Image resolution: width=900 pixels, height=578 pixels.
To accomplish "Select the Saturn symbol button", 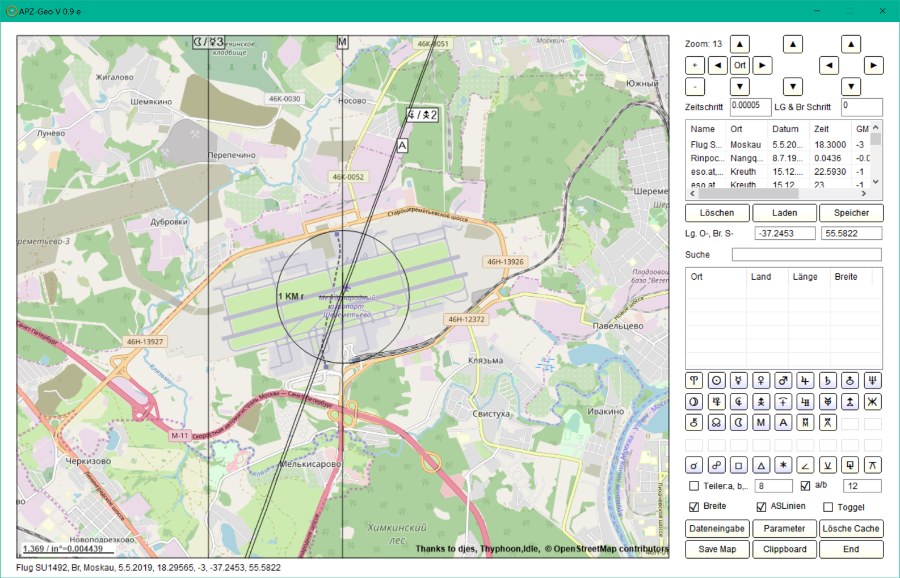I will click(828, 381).
